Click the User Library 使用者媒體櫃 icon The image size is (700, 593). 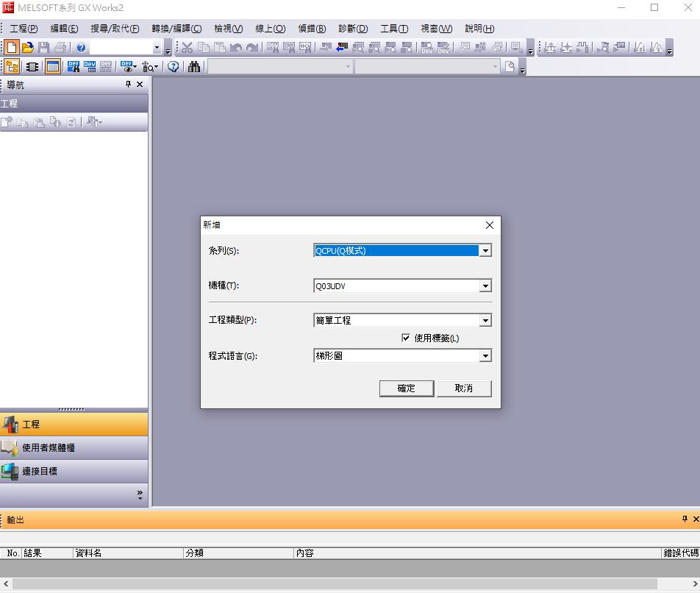click(x=10, y=448)
